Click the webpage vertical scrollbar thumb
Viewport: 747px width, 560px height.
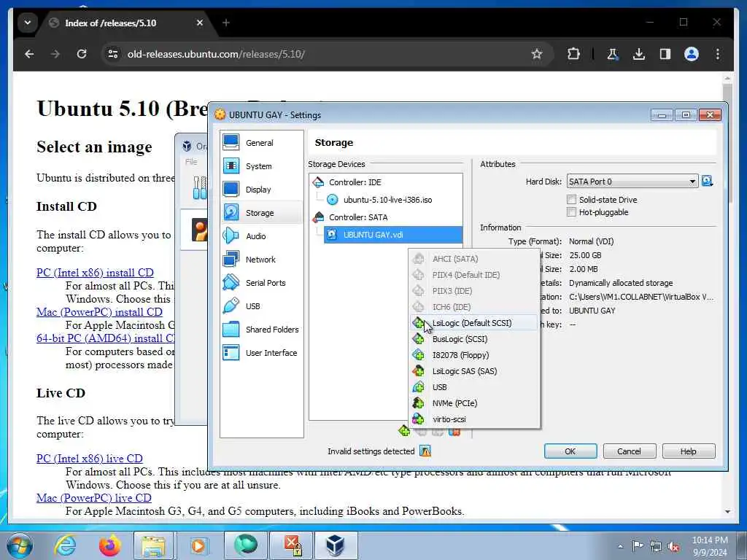727,143
